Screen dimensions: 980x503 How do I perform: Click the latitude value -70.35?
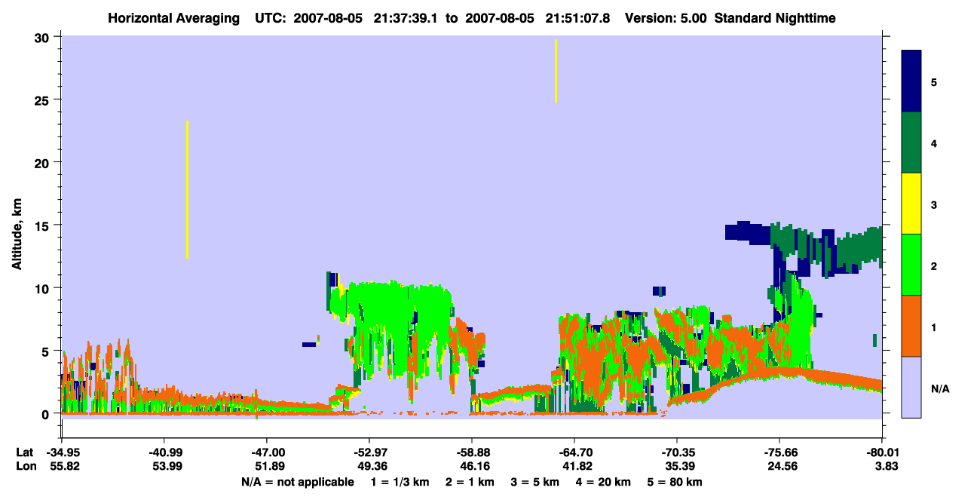pyautogui.click(x=677, y=452)
